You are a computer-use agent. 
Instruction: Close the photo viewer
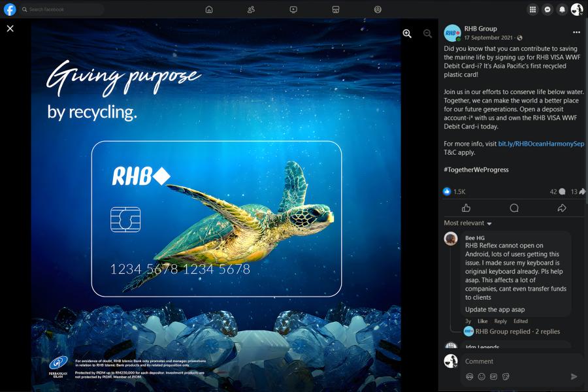[10, 29]
